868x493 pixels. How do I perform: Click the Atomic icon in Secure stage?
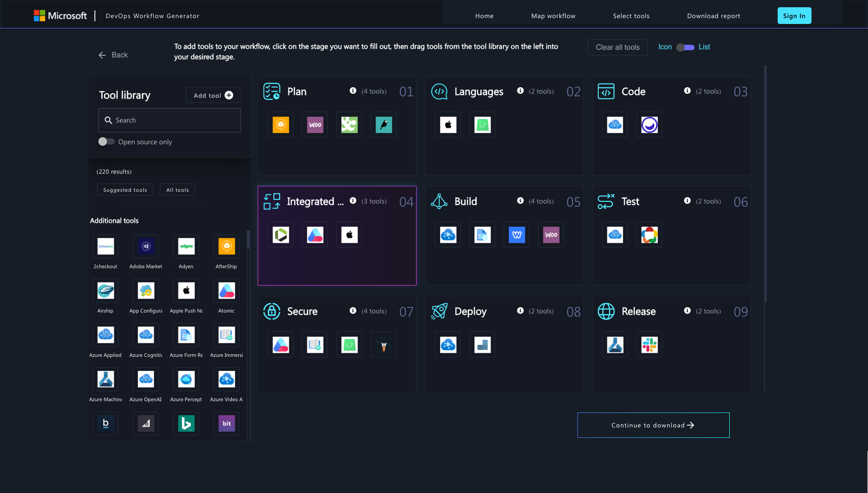coord(281,345)
